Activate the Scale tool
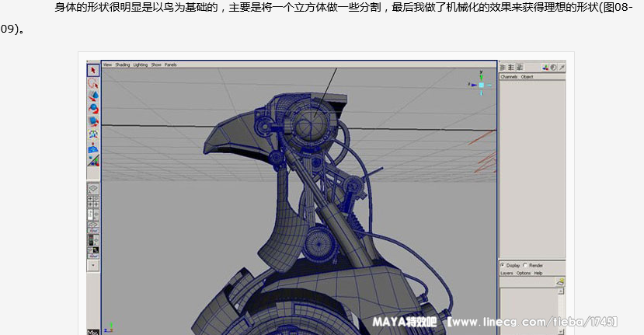The image size is (644, 335). (x=93, y=121)
